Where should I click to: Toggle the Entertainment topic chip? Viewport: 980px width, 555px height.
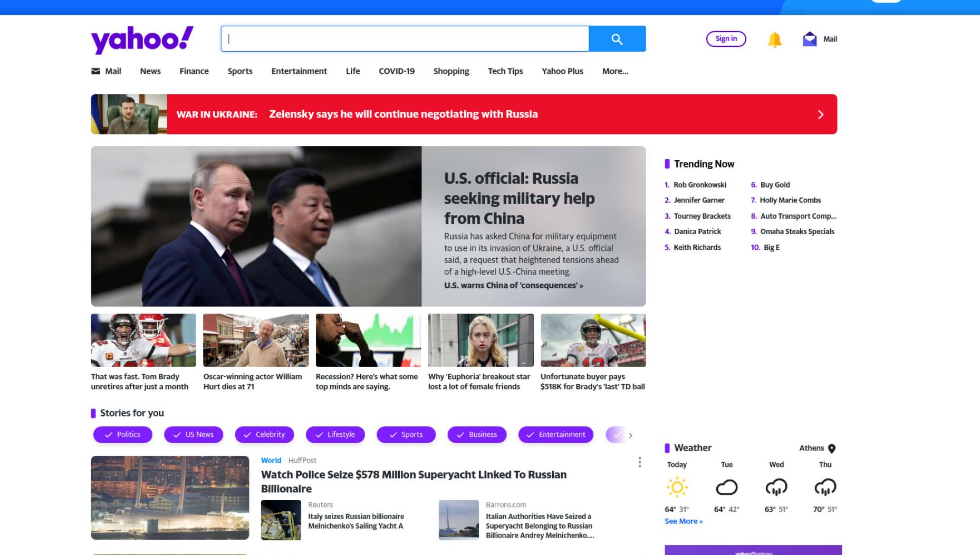[556, 435]
